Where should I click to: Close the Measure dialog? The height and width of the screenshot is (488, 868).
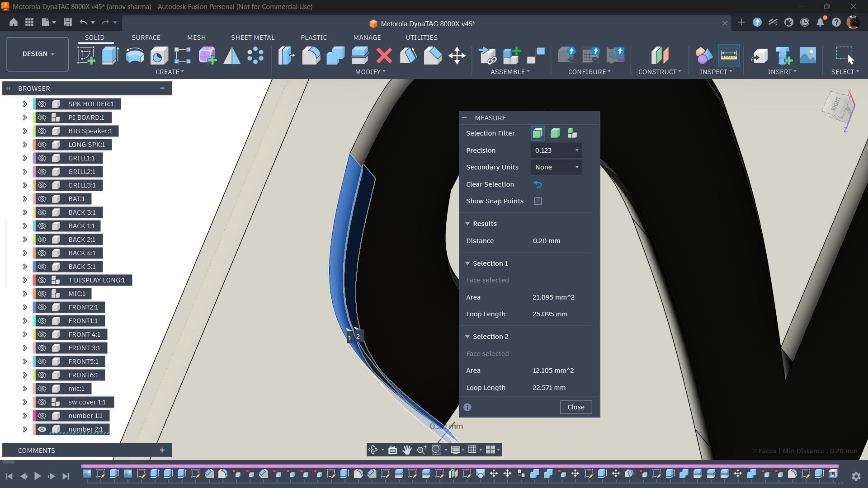tap(576, 407)
